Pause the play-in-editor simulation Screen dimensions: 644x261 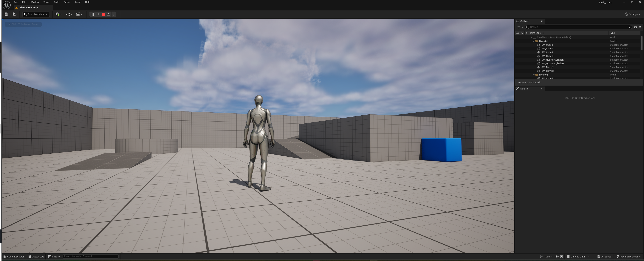click(93, 14)
